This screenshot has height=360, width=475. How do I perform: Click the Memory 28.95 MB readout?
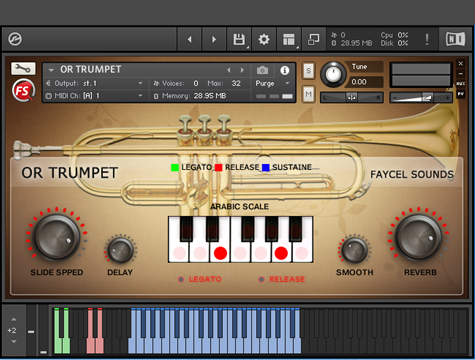point(190,96)
